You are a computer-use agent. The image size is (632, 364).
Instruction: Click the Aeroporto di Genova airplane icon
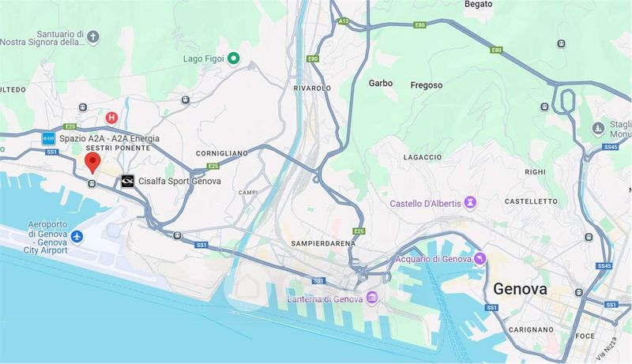pos(77,236)
